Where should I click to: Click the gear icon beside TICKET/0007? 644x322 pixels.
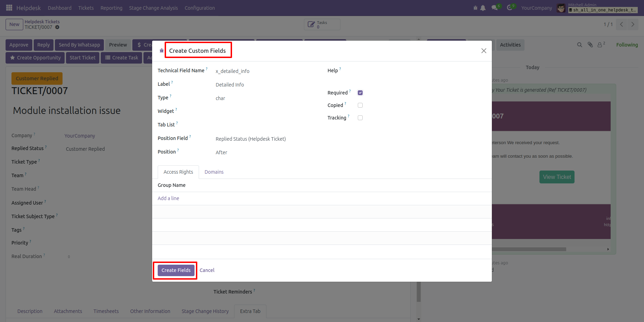(57, 27)
